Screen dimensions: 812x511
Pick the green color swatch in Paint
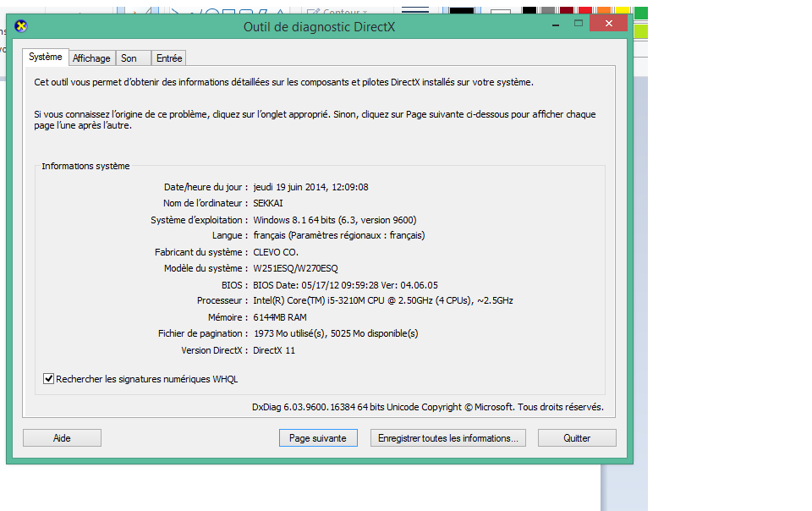640,13
